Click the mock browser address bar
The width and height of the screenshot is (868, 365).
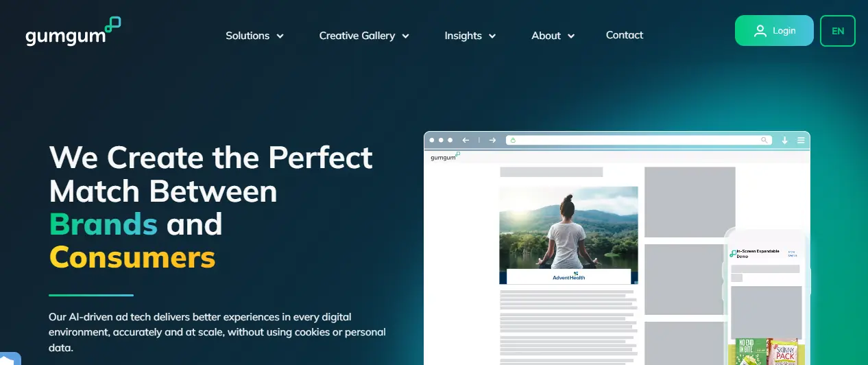638,140
